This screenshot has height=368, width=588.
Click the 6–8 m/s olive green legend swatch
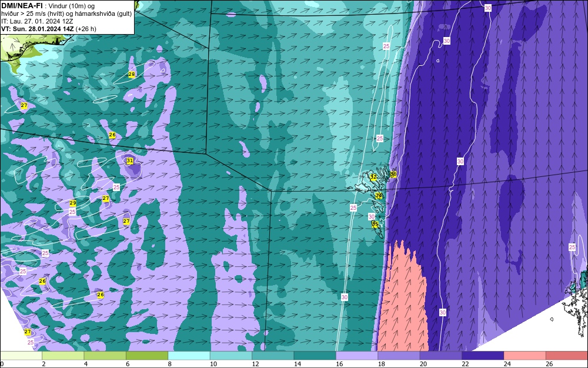point(147,356)
